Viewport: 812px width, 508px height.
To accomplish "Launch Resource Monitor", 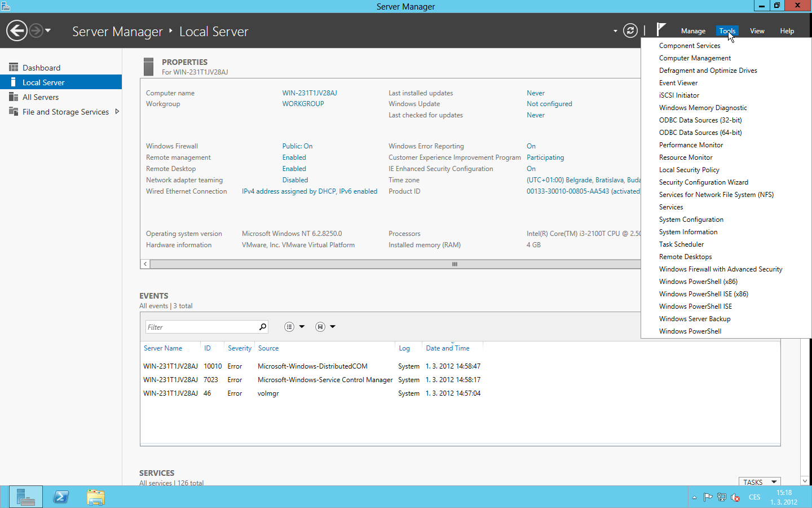I will pos(686,157).
